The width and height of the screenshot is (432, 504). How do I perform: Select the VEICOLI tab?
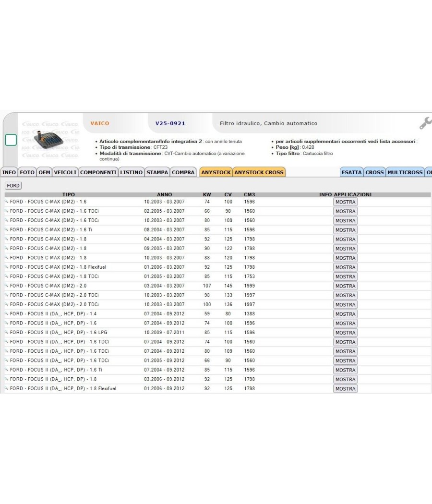65,172
